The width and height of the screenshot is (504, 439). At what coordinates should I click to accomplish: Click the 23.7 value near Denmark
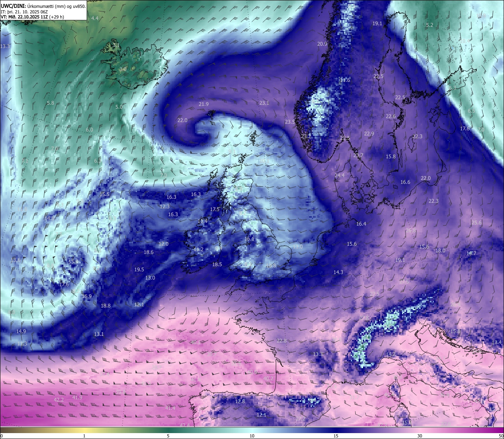358,156
